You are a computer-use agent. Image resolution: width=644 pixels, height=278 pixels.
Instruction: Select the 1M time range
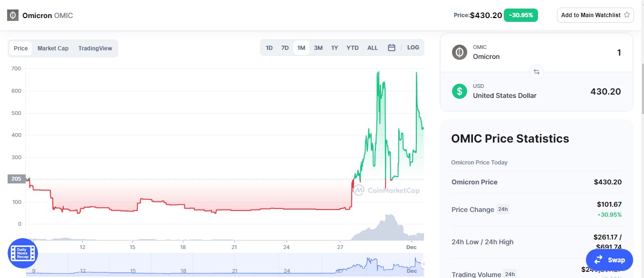pos(301,48)
